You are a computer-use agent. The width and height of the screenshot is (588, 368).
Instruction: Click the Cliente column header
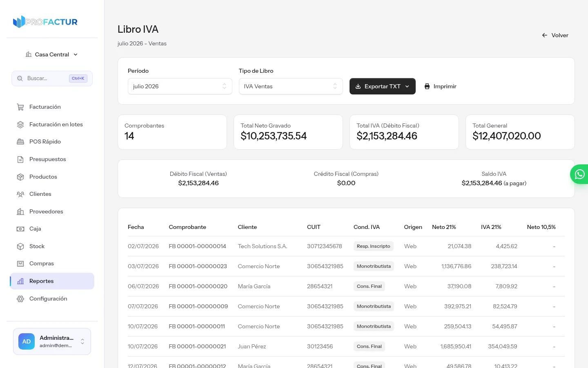tap(247, 227)
